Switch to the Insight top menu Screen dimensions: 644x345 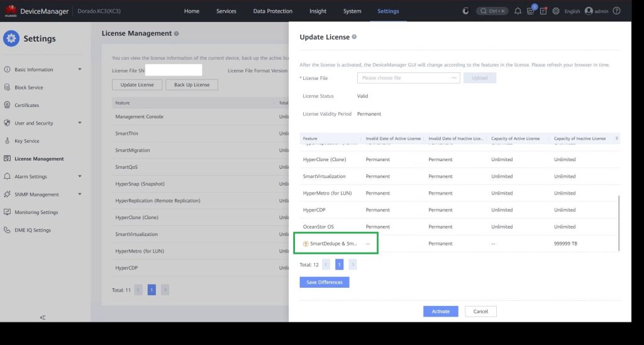click(x=318, y=11)
